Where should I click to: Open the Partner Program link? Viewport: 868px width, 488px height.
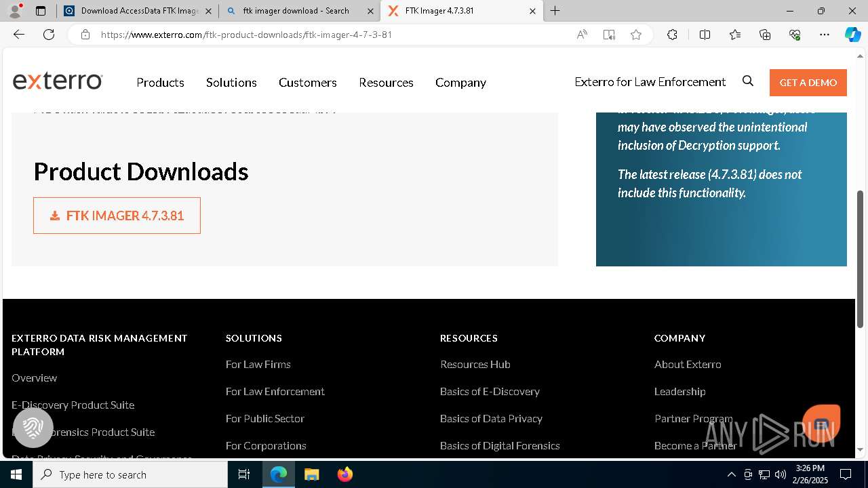pos(693,418)
